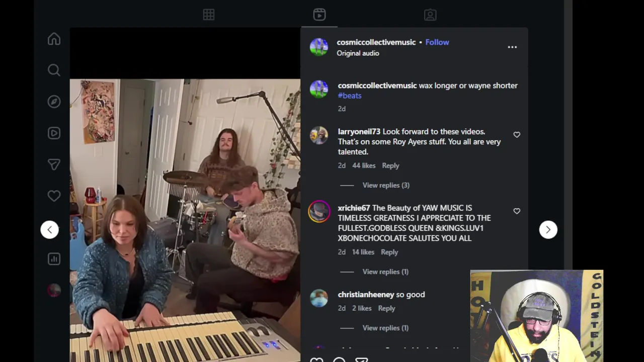Image resolution: width=644 pixels, height=362 pixels.
Task: Switch to the Posts grid tab
Action: click(209, 15)
